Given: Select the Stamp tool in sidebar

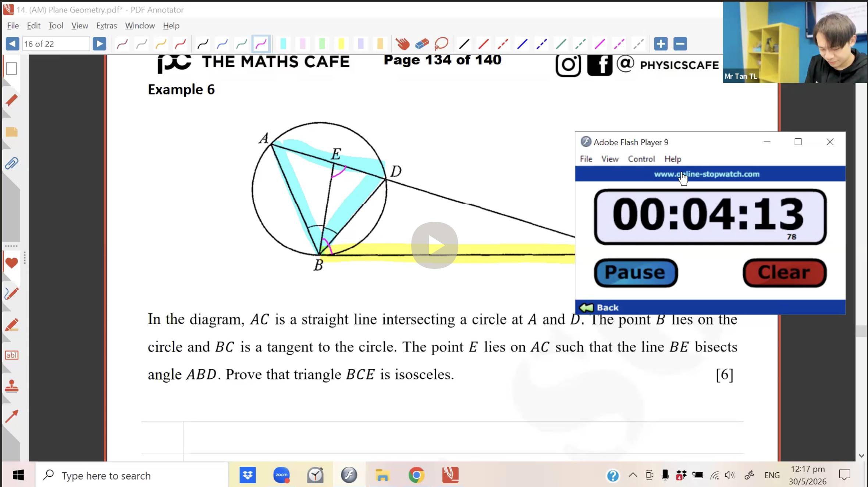Looking at the screenshot, I should 11,386.
